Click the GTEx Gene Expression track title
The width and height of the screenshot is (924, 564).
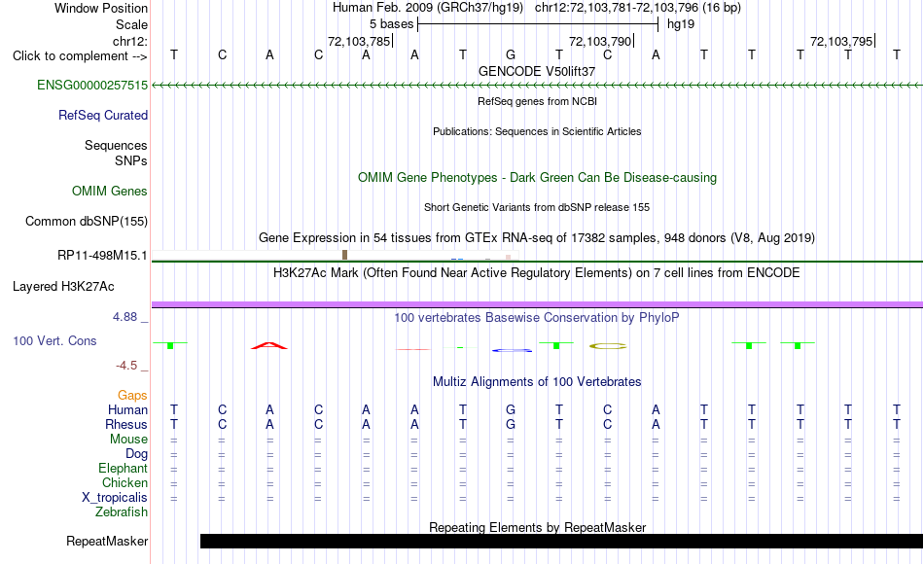tap(537, 238)
